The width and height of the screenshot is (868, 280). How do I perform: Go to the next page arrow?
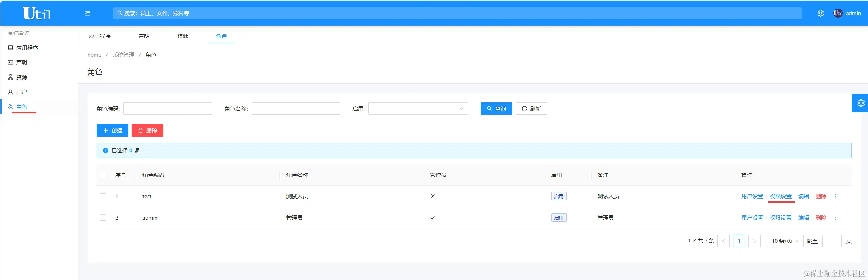coord(755,241)
